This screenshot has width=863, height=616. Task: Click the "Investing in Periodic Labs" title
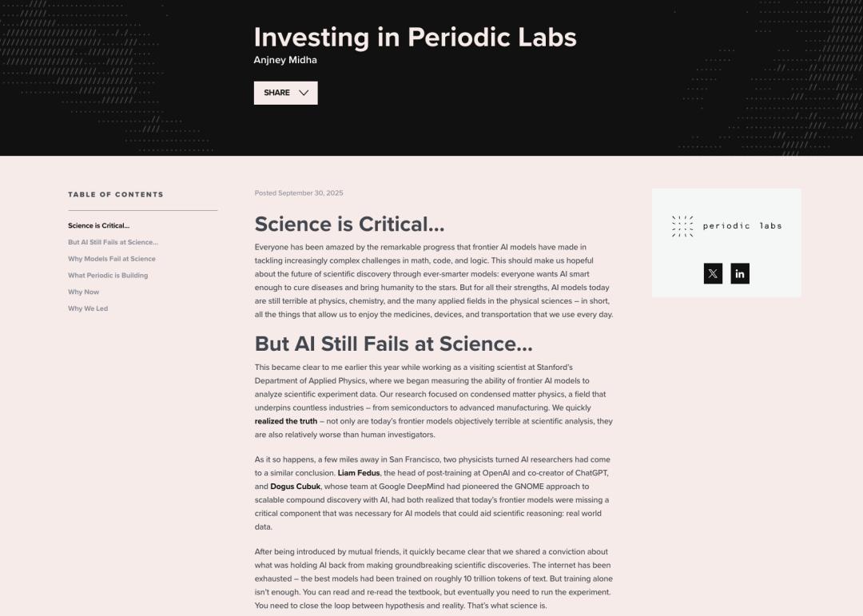[415, 37]
